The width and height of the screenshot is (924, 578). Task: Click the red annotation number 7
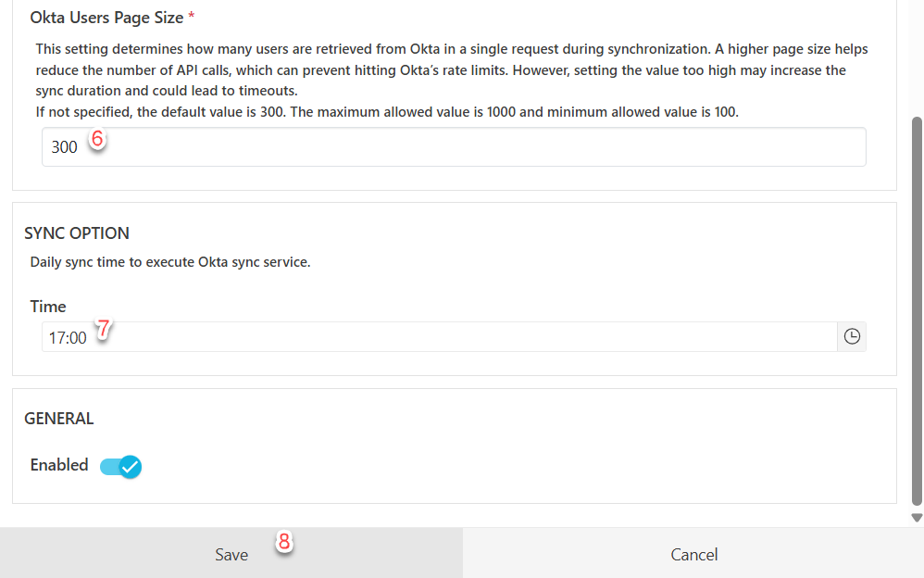coord(104,328)
